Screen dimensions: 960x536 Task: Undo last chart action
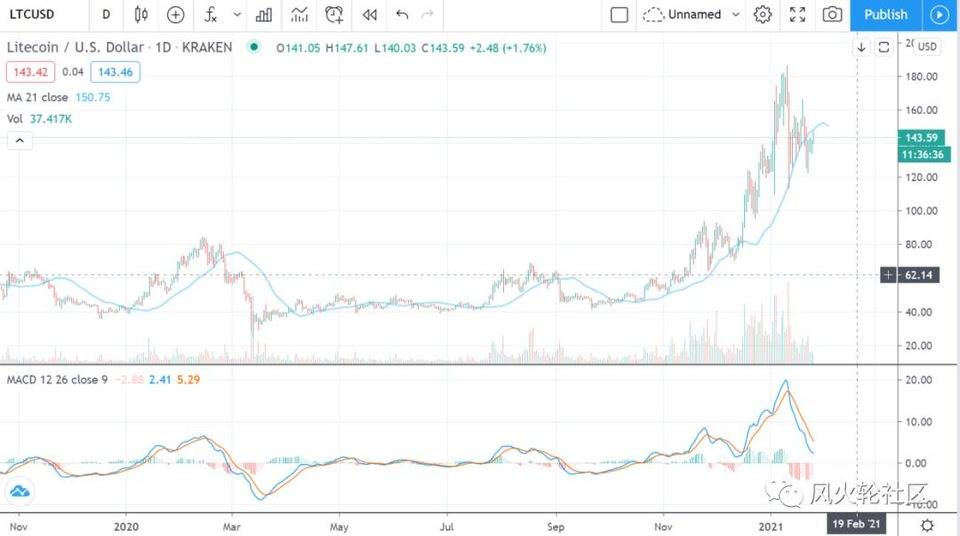(402, 14)
